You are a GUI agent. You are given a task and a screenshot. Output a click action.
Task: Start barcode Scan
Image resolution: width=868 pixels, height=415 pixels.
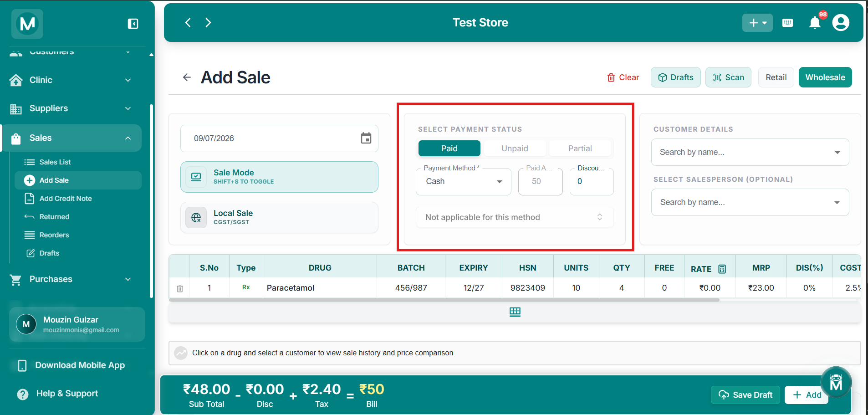(728, 77)
